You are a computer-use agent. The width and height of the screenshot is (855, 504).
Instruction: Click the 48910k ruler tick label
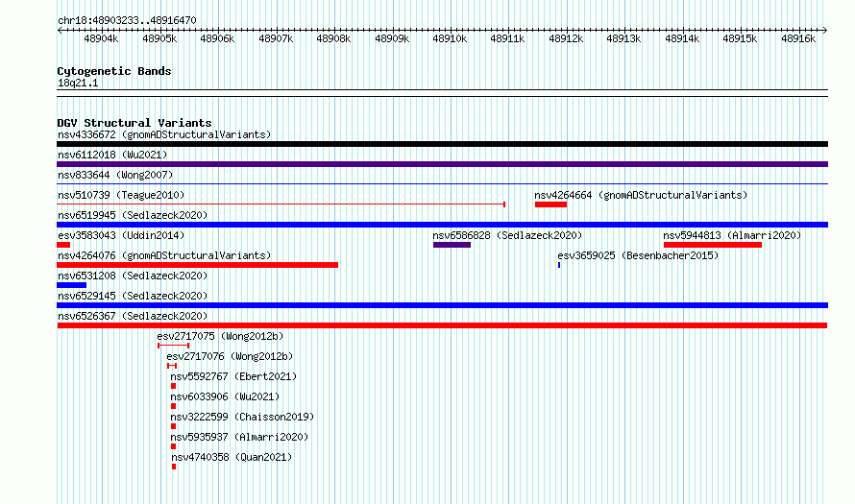(x=450, y=38)
